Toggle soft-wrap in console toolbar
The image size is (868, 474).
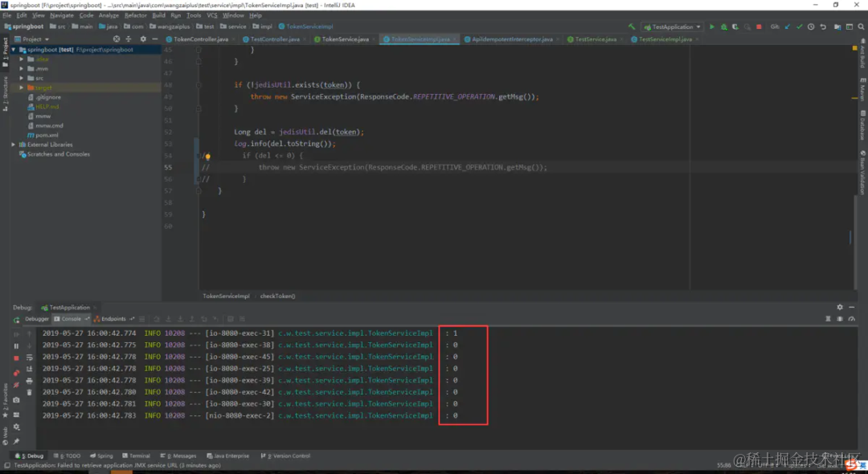30,358
